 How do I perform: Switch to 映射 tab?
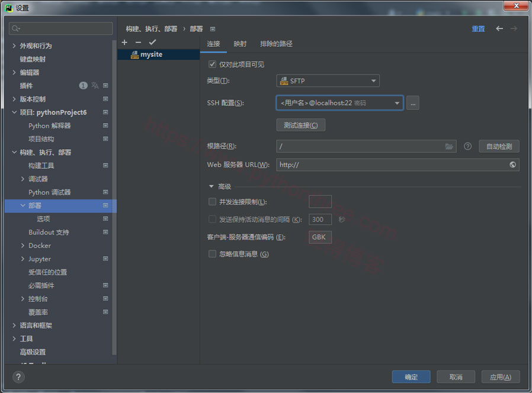pyautogui.click(x=240, y=44)
